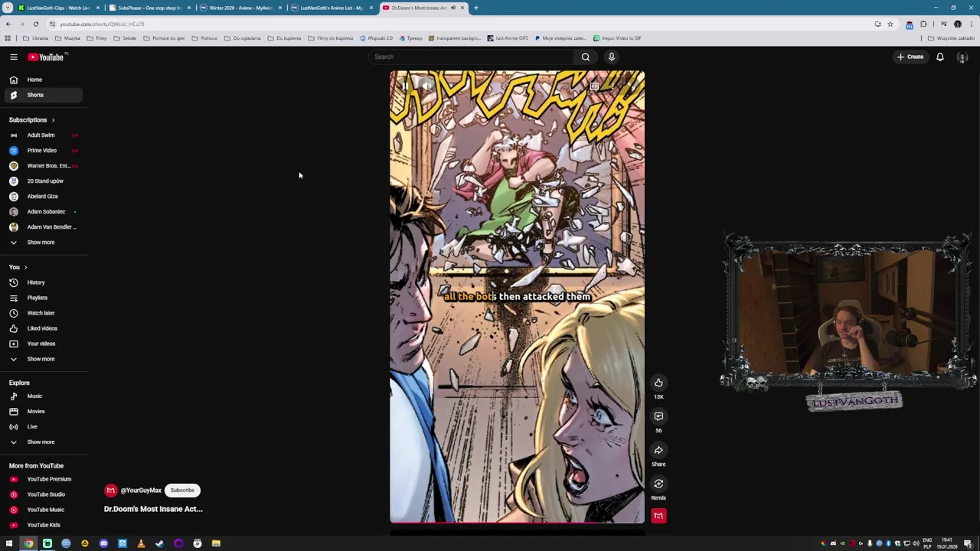Open the comments panel for this Short
Image resolution: width=980 pixels, height=551 pixels.
point(658,416)
